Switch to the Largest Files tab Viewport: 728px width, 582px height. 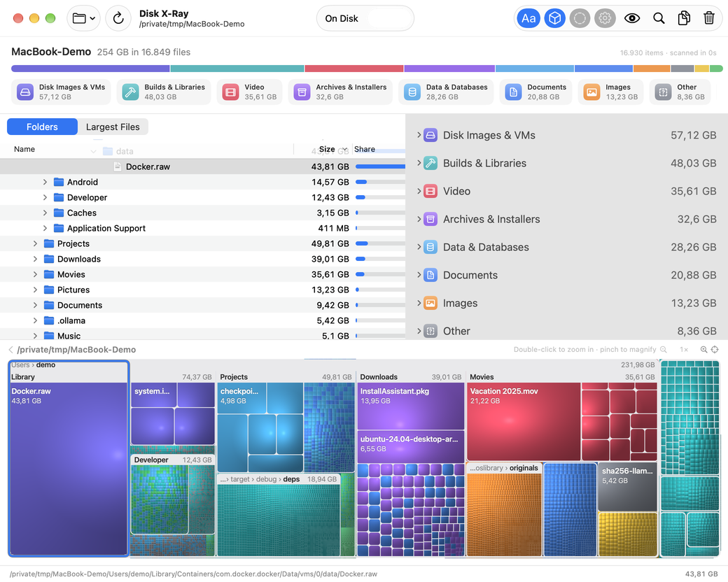click(x=113, y=127)
